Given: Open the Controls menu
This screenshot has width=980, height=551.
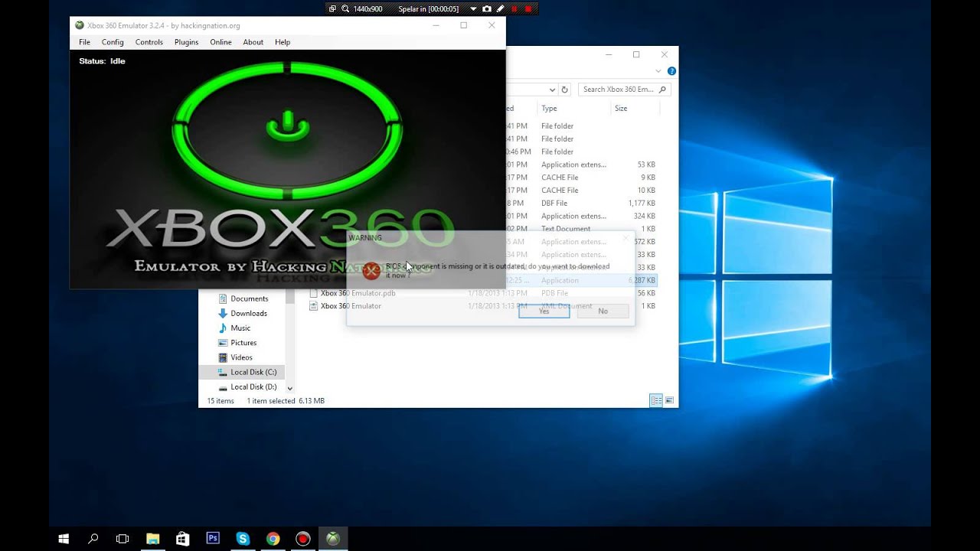Looking at the screenshot, I should pos(149,42).
